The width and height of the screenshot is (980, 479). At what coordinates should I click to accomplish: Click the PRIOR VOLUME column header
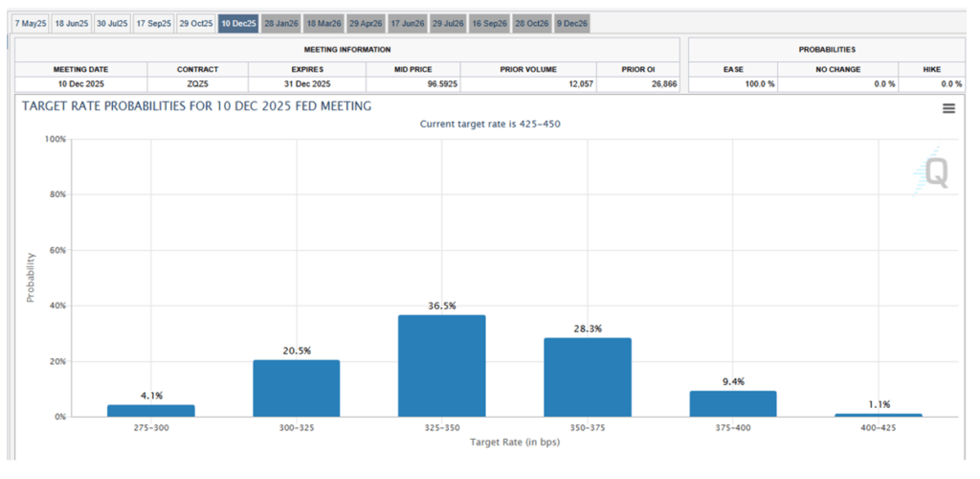(x=528, y=69)
